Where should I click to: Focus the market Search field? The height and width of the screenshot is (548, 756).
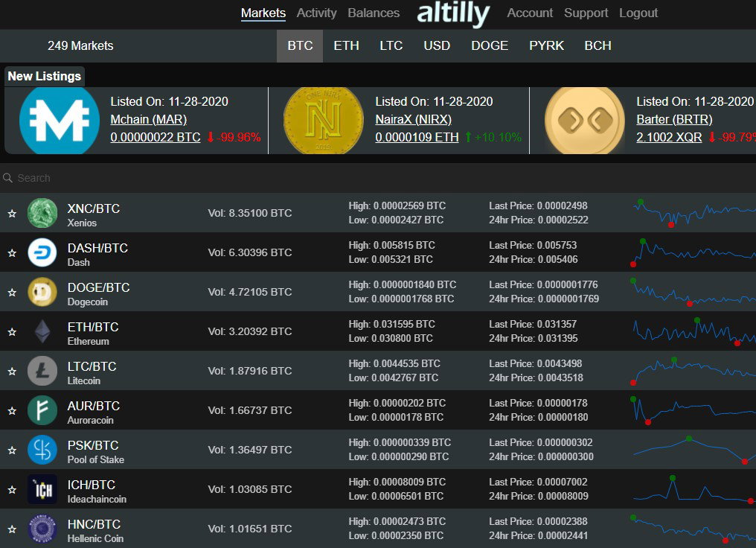(378, 178)
